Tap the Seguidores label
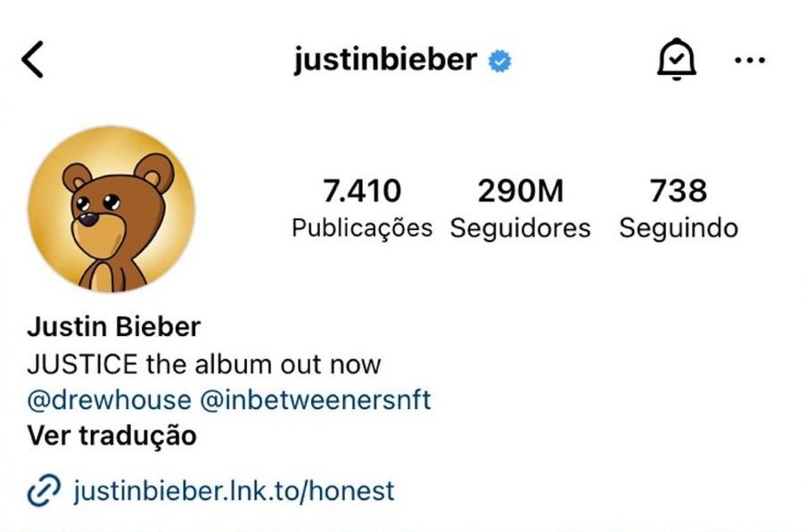 click(521, 228)
